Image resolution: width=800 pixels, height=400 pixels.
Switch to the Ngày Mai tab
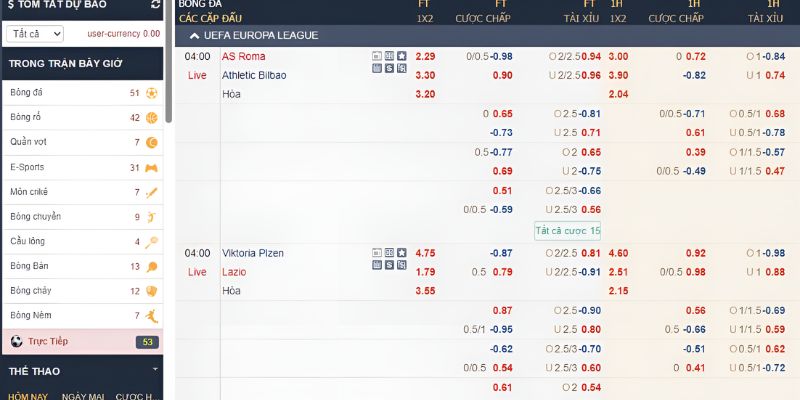point(83,396)
